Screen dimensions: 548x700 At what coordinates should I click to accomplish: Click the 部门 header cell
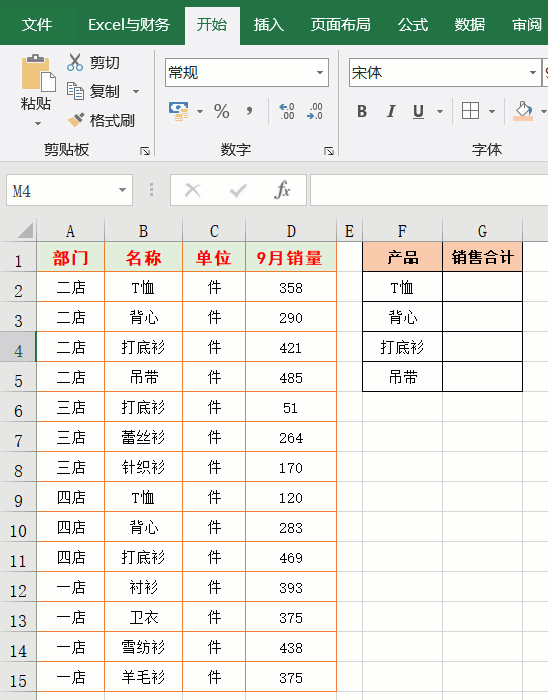pyautogui.click(x=71, y=257)
